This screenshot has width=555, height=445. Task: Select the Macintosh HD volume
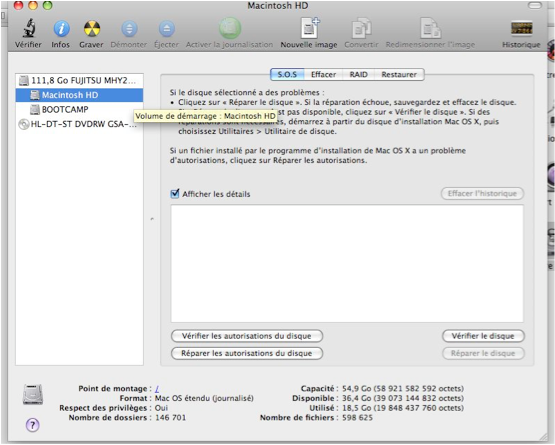coord(79,95)
